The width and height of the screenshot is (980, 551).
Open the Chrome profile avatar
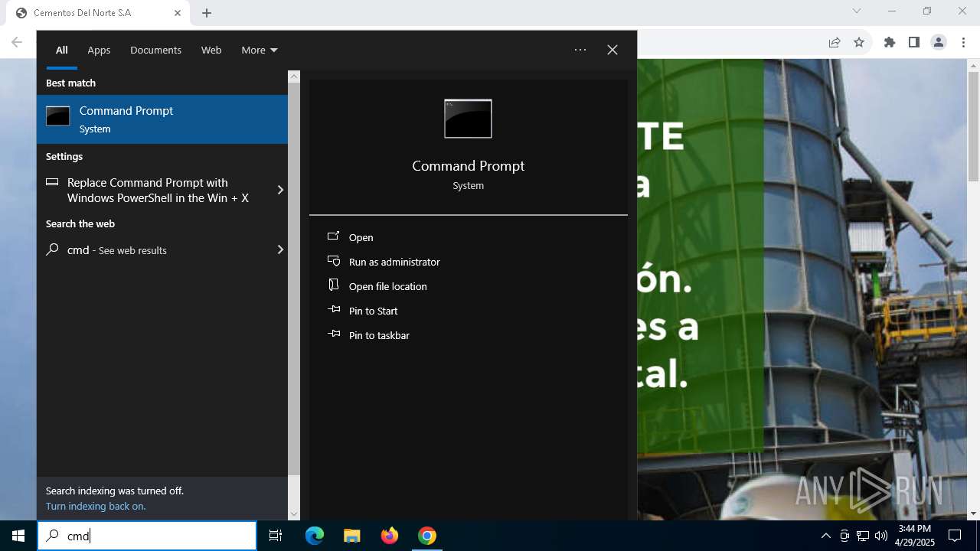[x=939, y=42]
